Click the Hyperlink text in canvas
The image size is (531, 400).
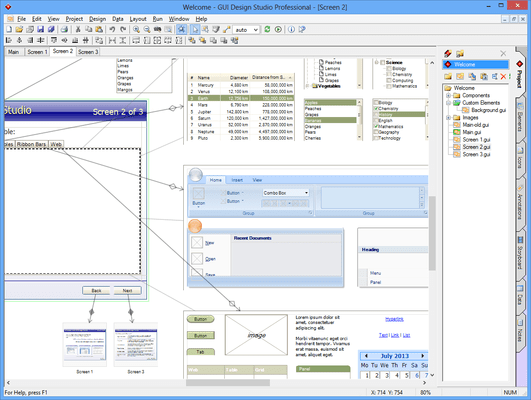pos(394,319)
